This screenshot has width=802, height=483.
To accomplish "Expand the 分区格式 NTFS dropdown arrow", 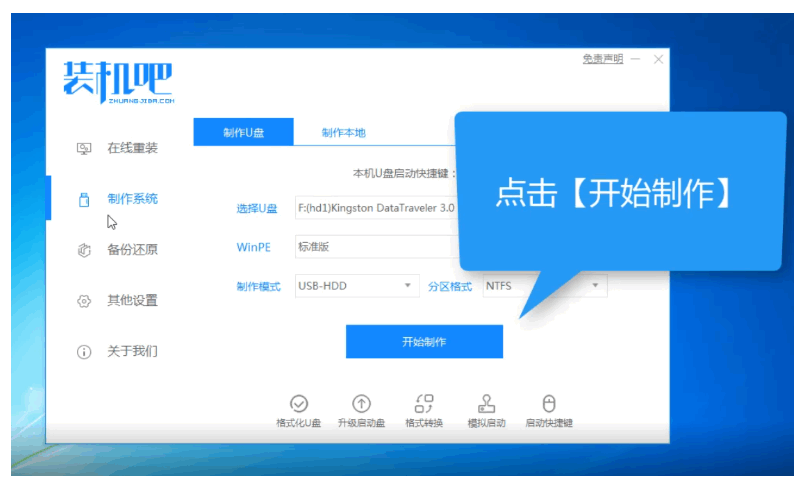I will pyautogui.click(x=595, y=285).
